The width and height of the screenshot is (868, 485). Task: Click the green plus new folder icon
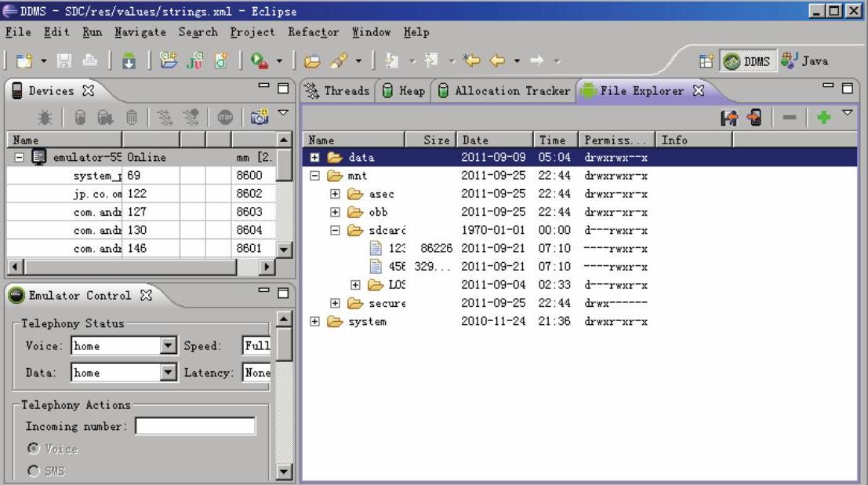pos(823,118)
